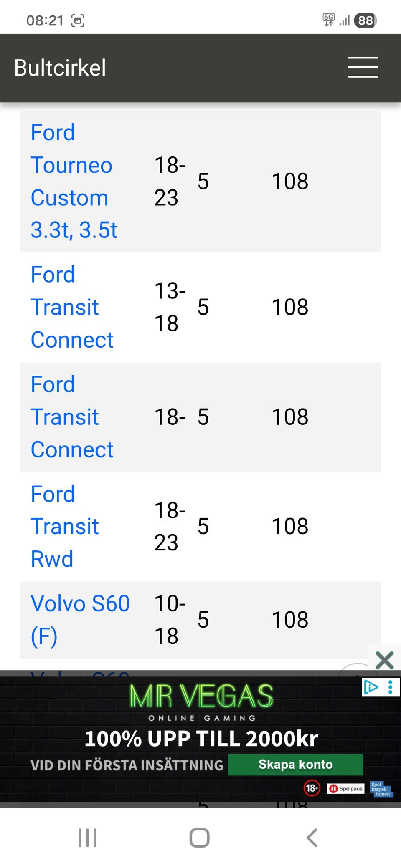Tap the Bultcirkel site title
The height and width of the screenshot is (868, 401).
(60, 68)
